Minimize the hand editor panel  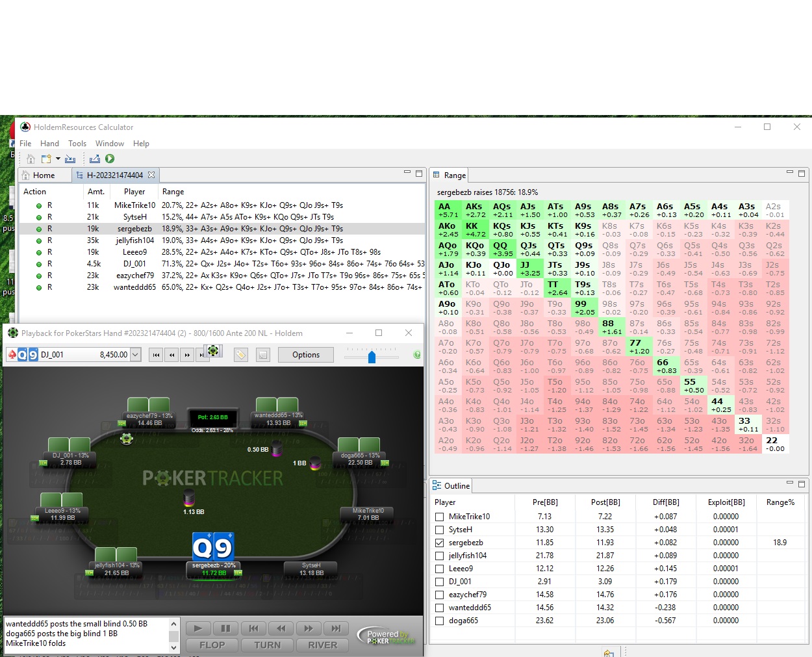tap(407, 173)
